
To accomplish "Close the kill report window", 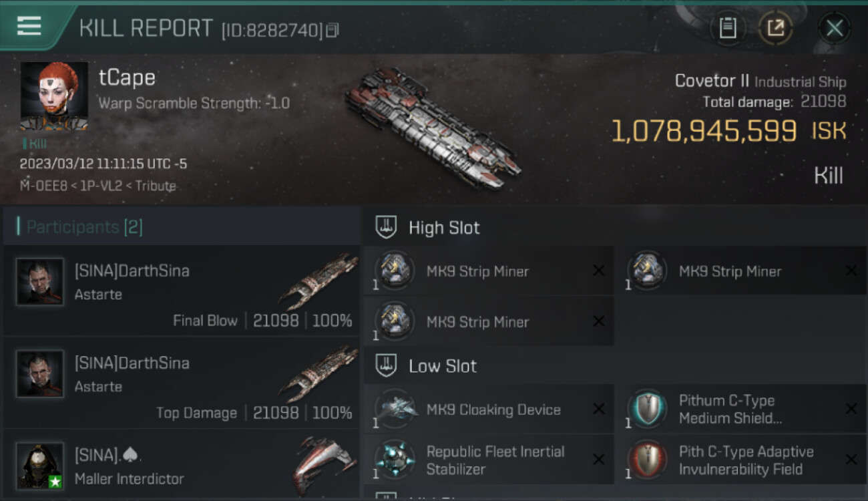I will pos(834,28).
